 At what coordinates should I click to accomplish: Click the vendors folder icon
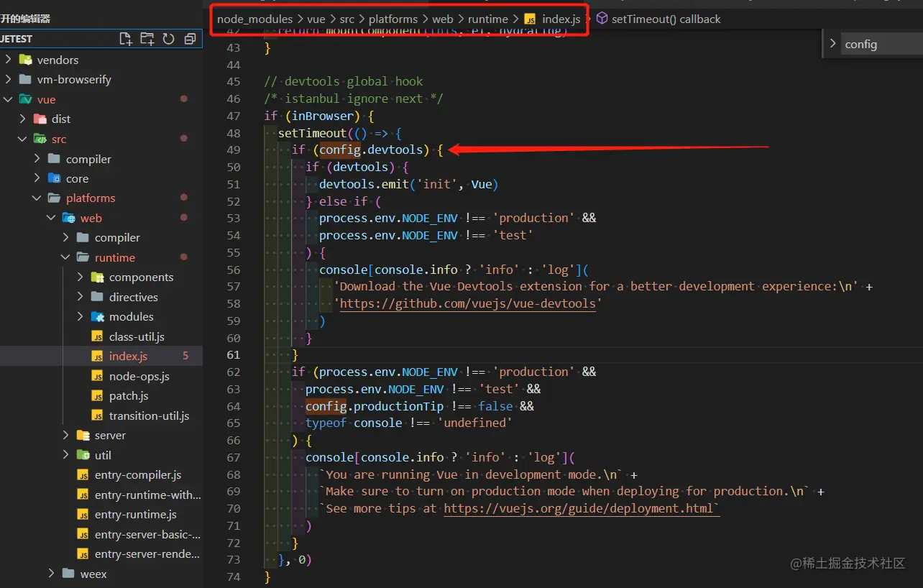tap(25, 60)
